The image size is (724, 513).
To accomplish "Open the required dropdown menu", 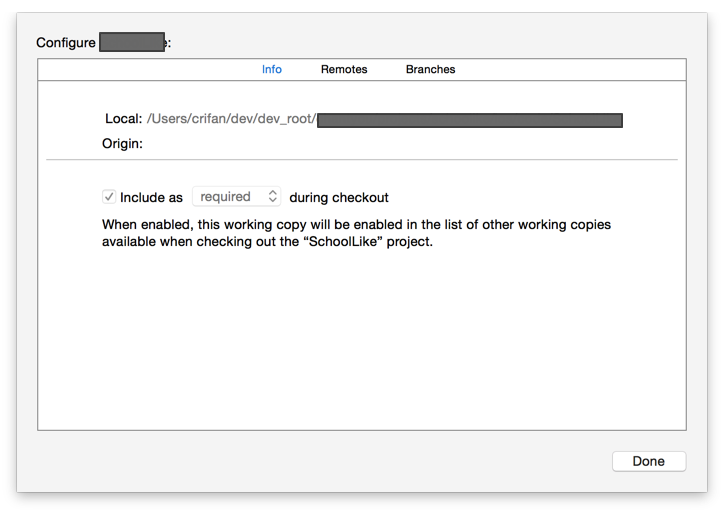I will pos(236,197).
